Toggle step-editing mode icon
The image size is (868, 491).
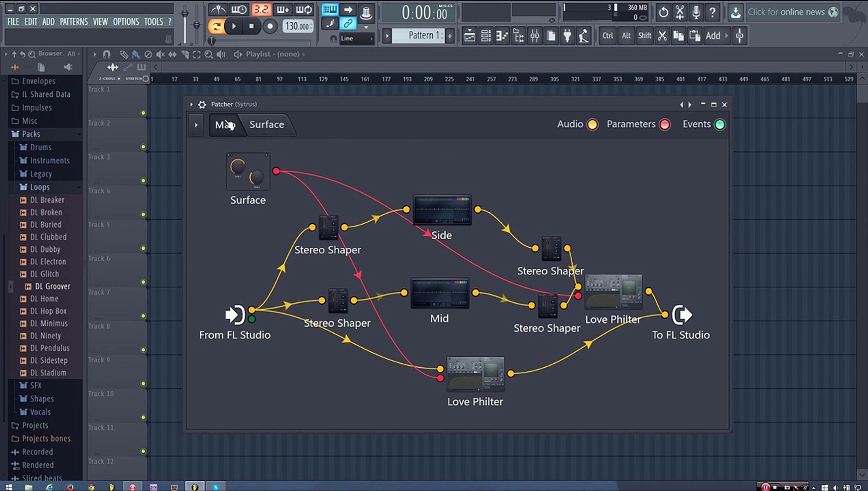330,24
